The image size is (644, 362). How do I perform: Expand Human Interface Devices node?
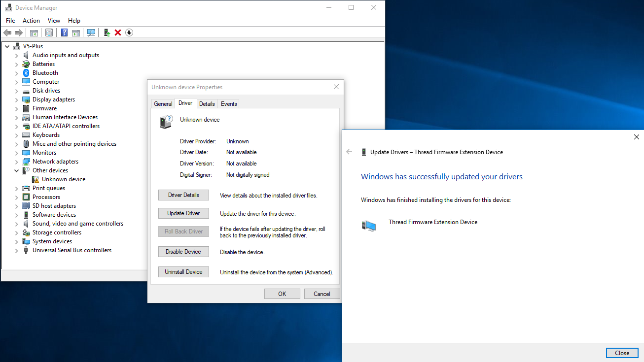tap(16, 117)
